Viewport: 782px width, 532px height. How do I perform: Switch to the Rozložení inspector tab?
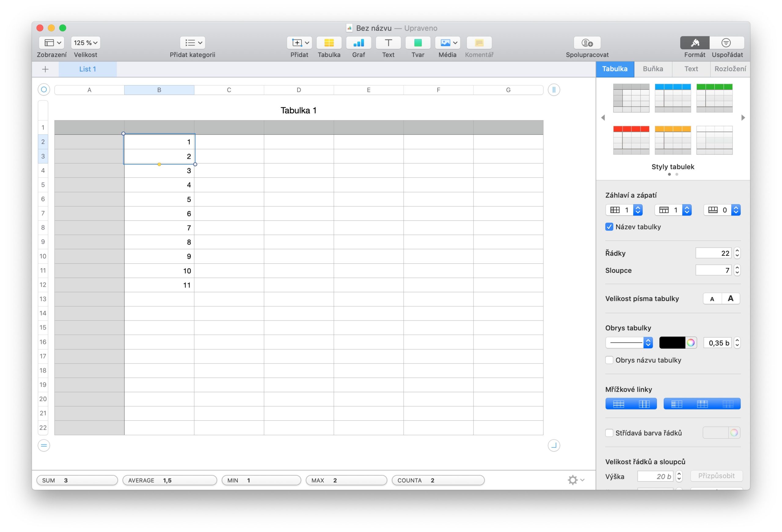click(730, 69)
